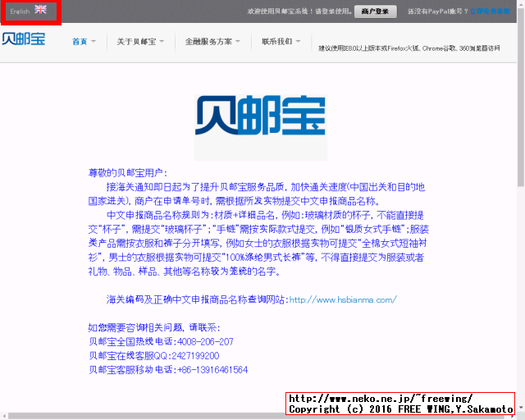
Task: Click the 立即免费获取 PayPal link
Action: point(490,11)
